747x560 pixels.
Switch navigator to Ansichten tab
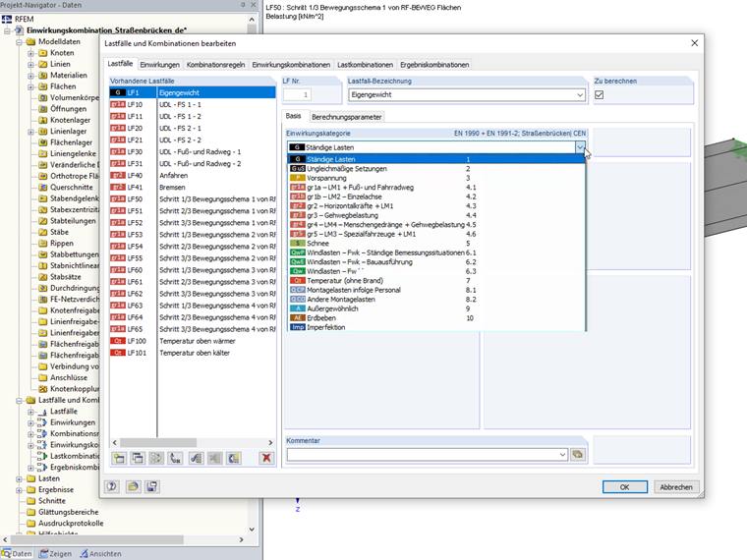point(100,554)
